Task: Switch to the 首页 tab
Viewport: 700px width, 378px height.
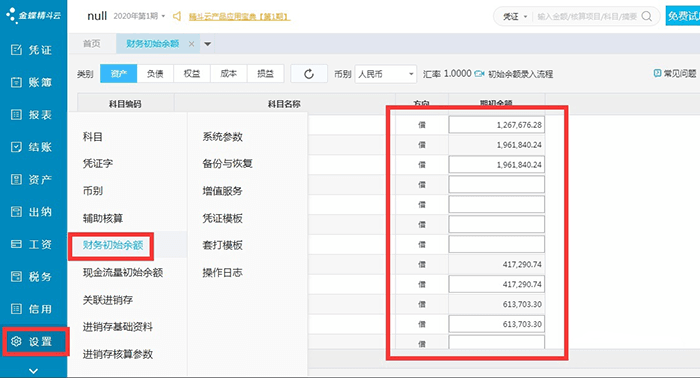Action: point(92,43)
